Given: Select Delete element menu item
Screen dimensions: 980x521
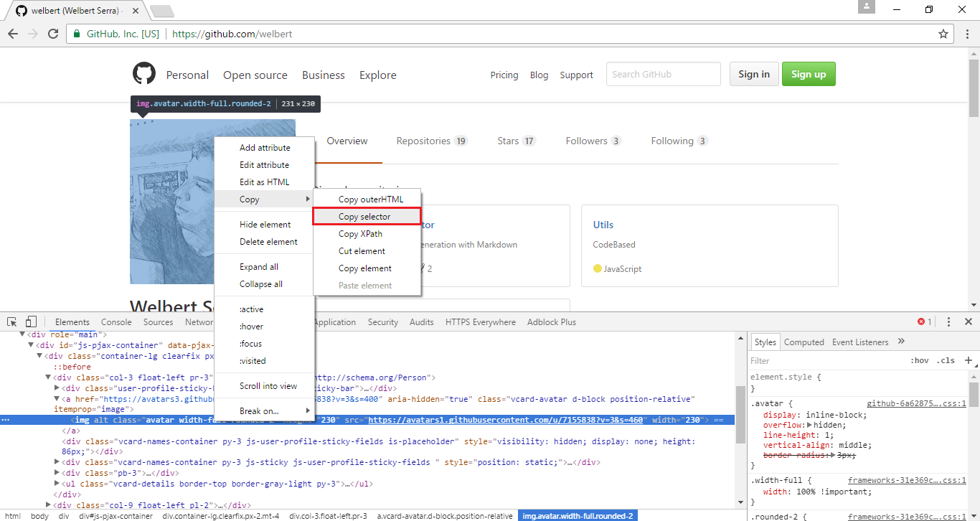Looking at the screenshot, I should (264, 242).
